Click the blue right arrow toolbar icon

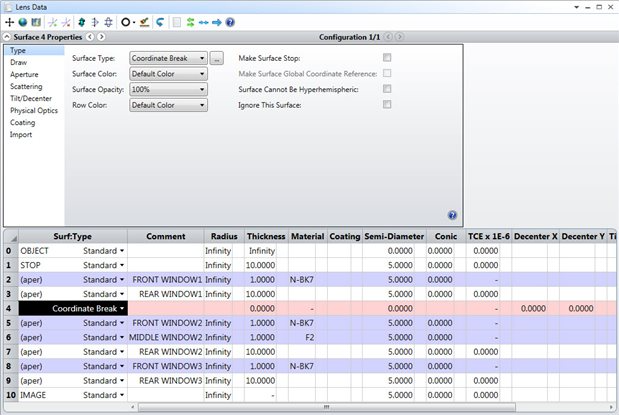coord(217,22)
